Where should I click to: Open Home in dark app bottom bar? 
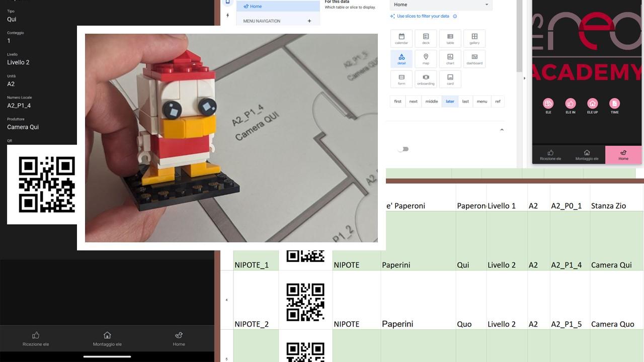pos(179,339)
